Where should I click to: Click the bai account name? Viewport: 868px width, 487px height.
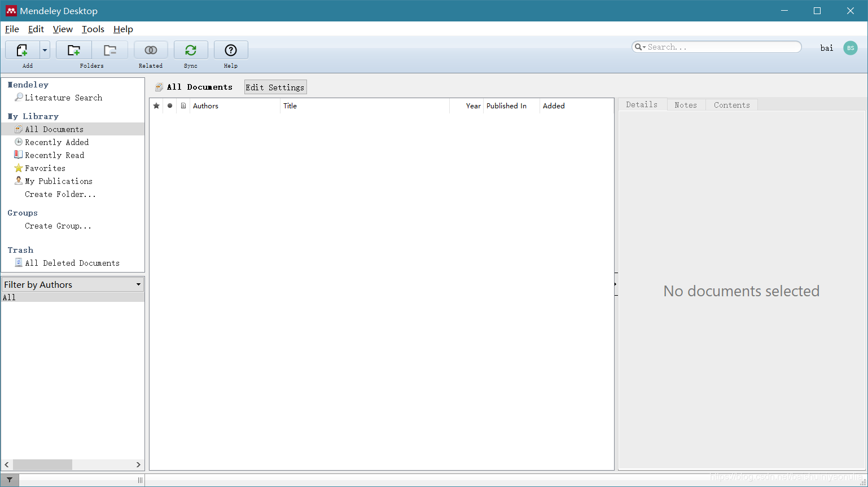pos(827,48)
